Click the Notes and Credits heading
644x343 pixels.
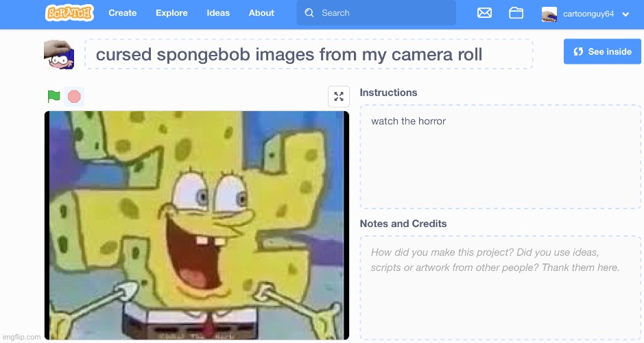coord(403,224)
